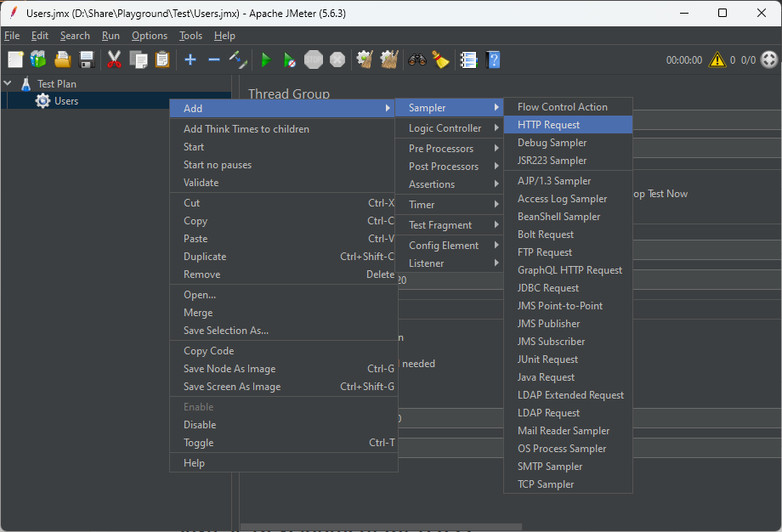Click the Stop test toolbar icon
The width and height of the screenshot is (782, 532).
(x=313, y=59)
